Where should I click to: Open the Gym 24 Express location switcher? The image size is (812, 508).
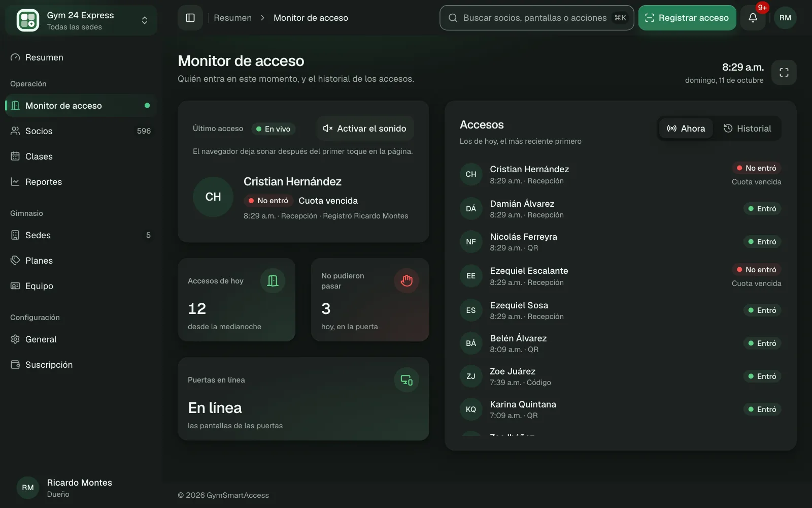81,20
